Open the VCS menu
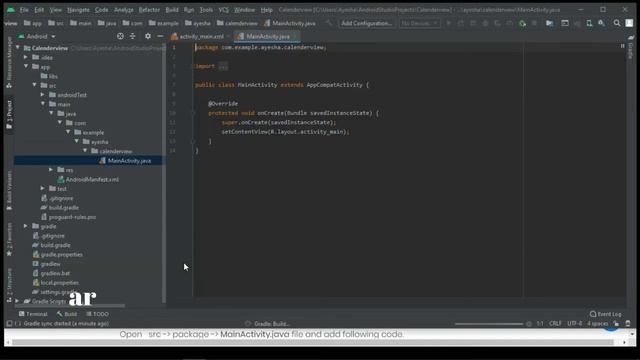 [x=224, y=10]
